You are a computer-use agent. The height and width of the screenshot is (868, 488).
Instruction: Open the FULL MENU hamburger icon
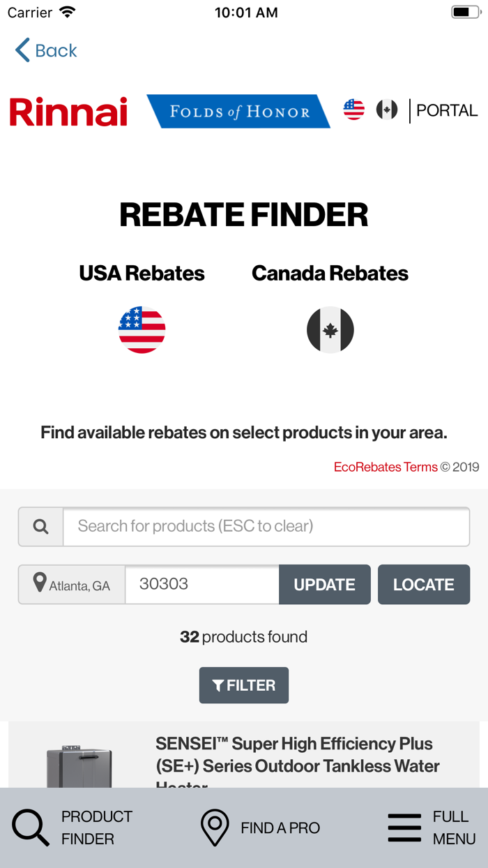pos(405,828)
